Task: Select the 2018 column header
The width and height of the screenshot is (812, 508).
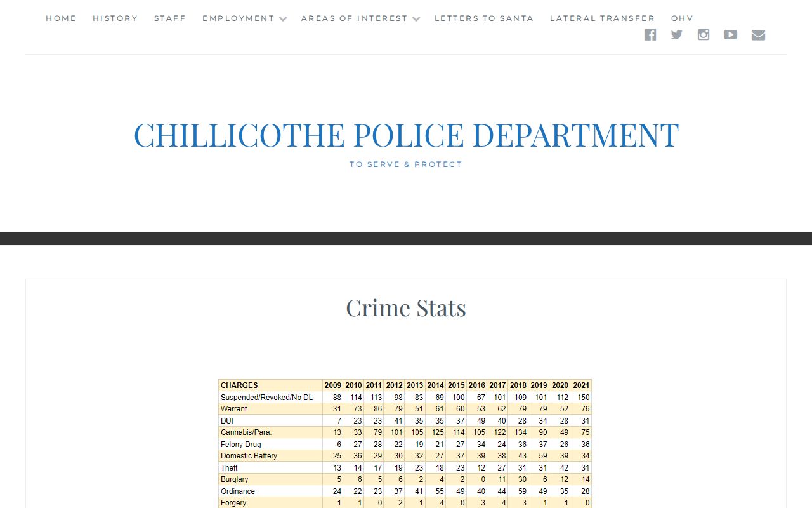Action: [518, 385]
